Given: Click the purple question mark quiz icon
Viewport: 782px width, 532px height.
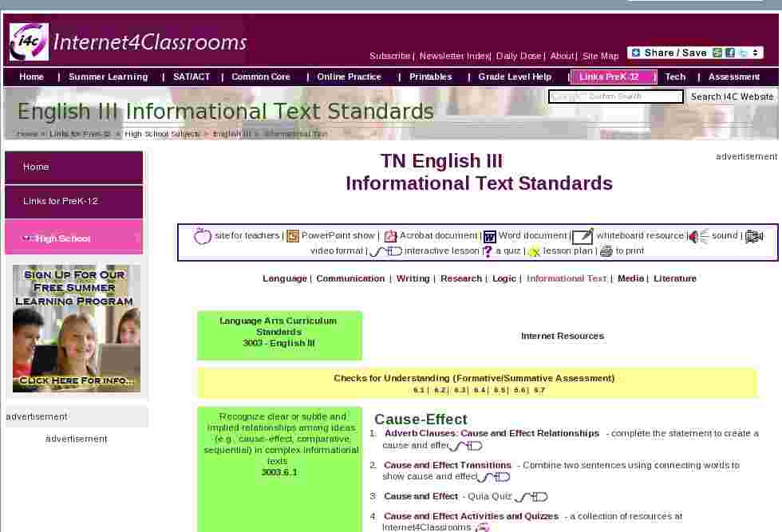Looking at the screenshot, I should coord(488,251).
